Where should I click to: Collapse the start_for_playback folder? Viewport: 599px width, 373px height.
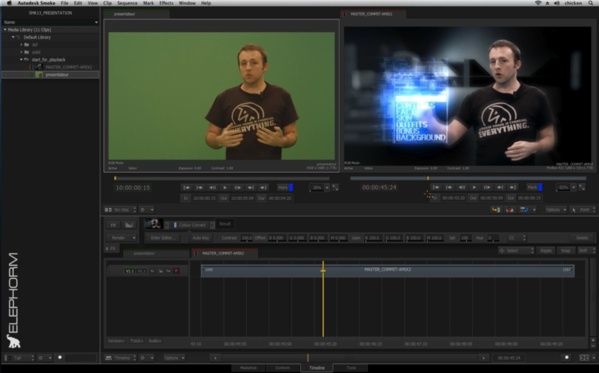[21, 60]
